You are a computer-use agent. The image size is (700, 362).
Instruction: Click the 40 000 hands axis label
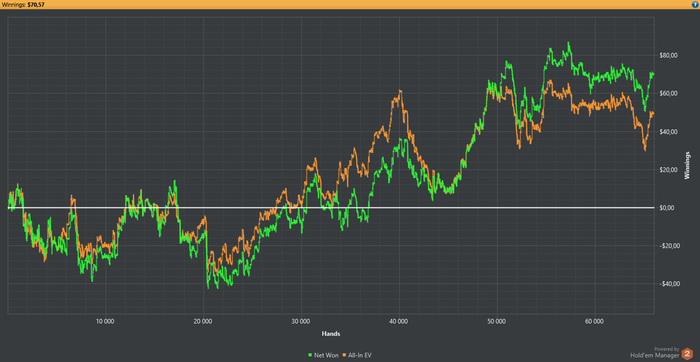coord(399,321)
